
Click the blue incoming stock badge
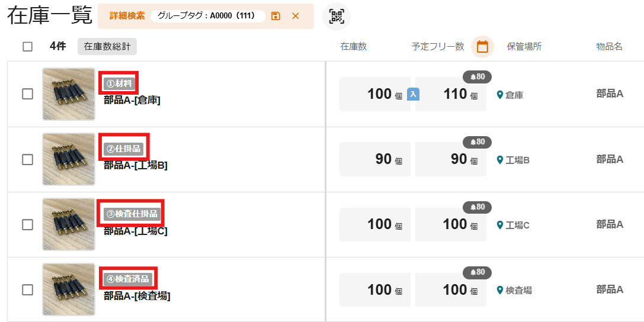pos(414,94)
